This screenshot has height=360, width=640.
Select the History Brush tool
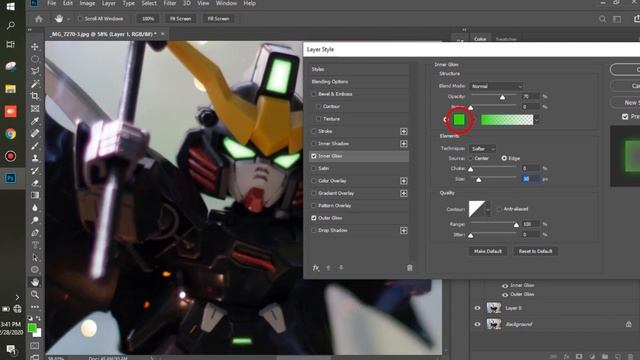(x=35, y=170)
